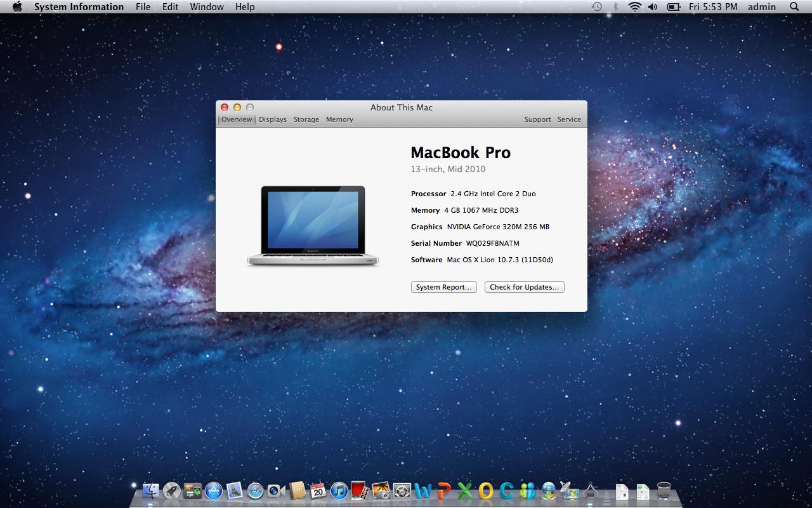Viewport: 812px width, 508px height.
Task: Launch Excel green X icon
Action: 464,491
